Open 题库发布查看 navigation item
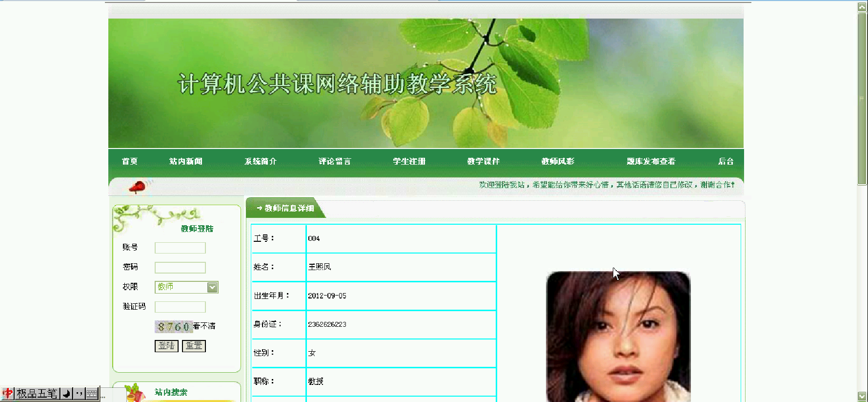This screenshot has height=402, width=868. click(651, 161)
